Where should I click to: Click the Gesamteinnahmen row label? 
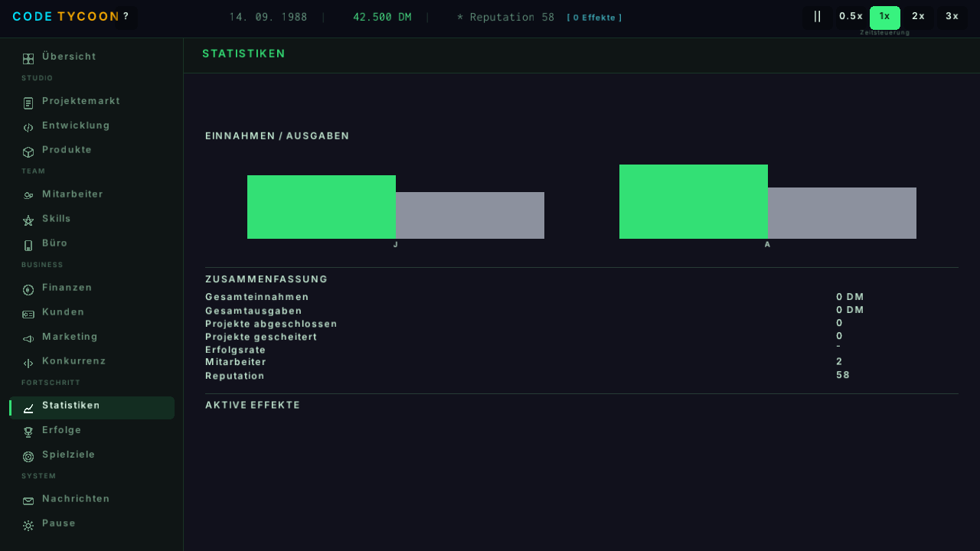point(257,297)
